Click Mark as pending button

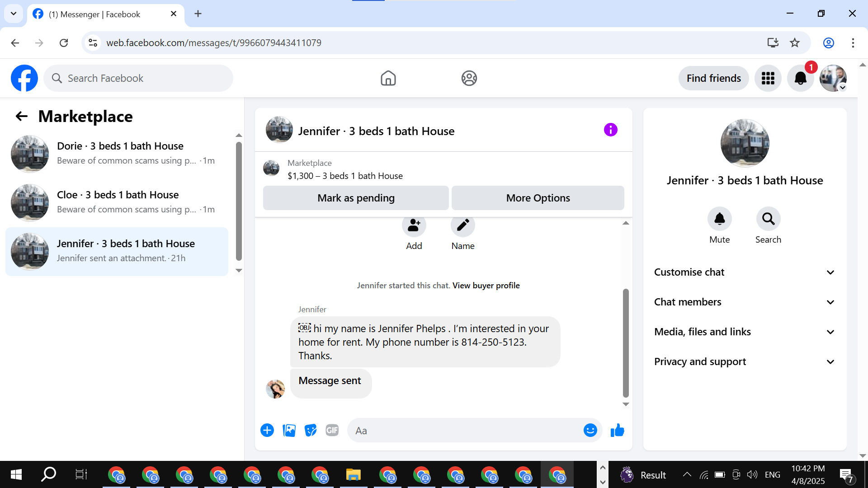(x=356, y=198)
